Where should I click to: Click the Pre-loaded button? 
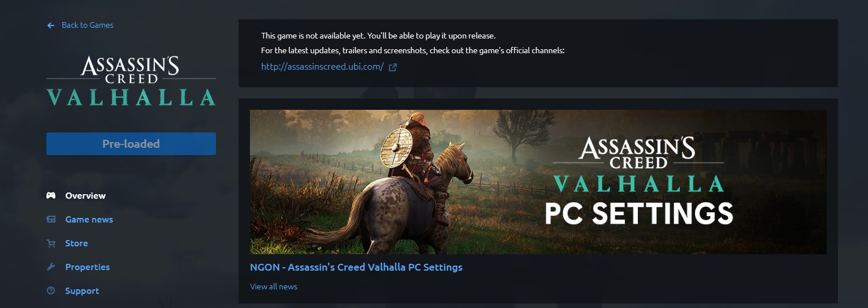point(131,144)
